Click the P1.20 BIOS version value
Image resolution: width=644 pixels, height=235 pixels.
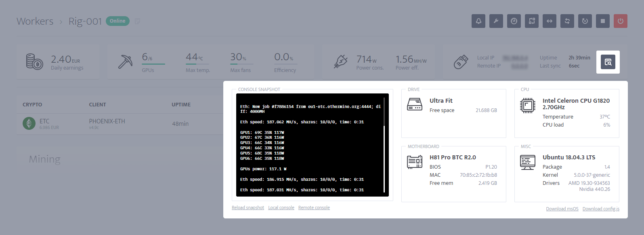coord(491,167)
